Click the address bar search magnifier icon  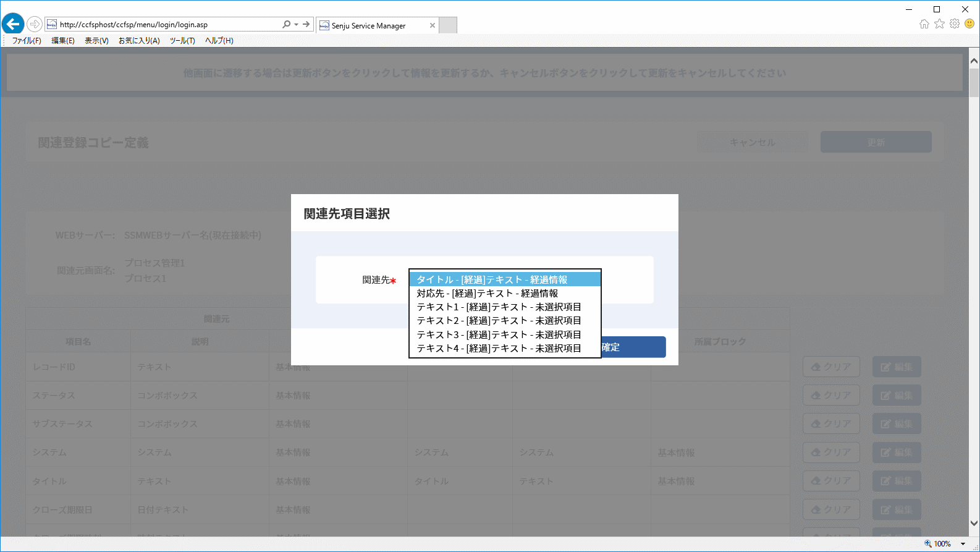pos(286,25)
